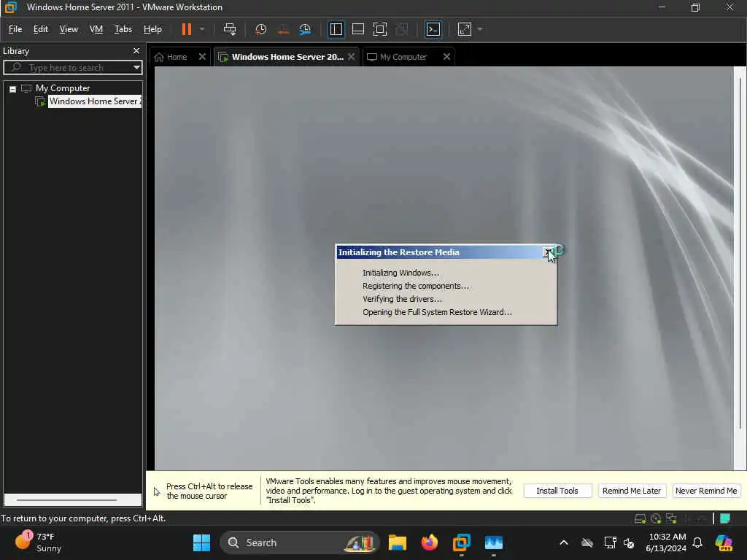The height and width of the screenshot is (560, 747).
Task: Click the OneDrive cloud tray icon
Action: click(x=587, y=542)
